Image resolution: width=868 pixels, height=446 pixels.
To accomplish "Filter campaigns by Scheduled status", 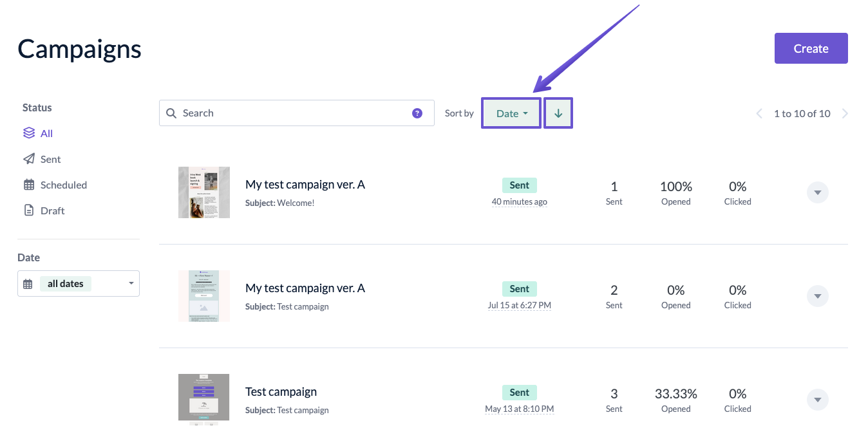I will coord(63,185).
